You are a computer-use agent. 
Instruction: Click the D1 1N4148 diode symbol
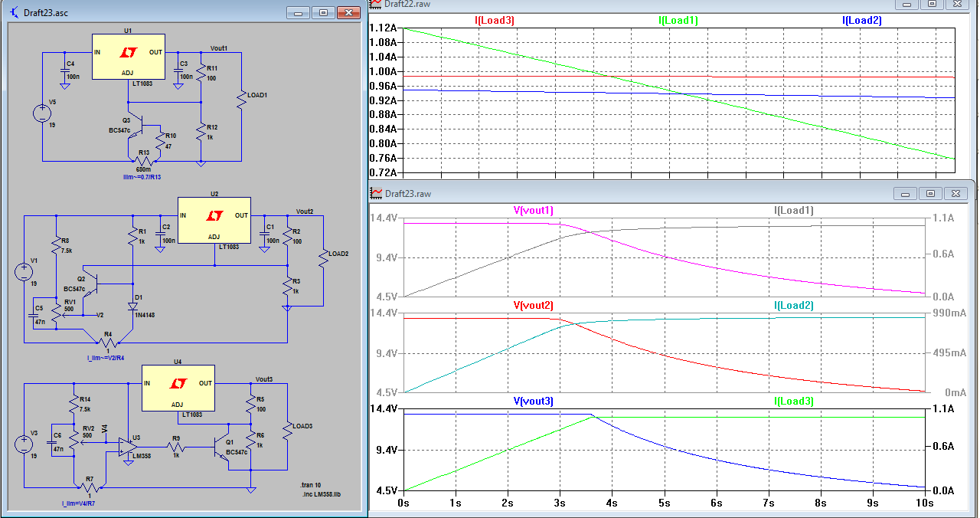click(132, 307)
